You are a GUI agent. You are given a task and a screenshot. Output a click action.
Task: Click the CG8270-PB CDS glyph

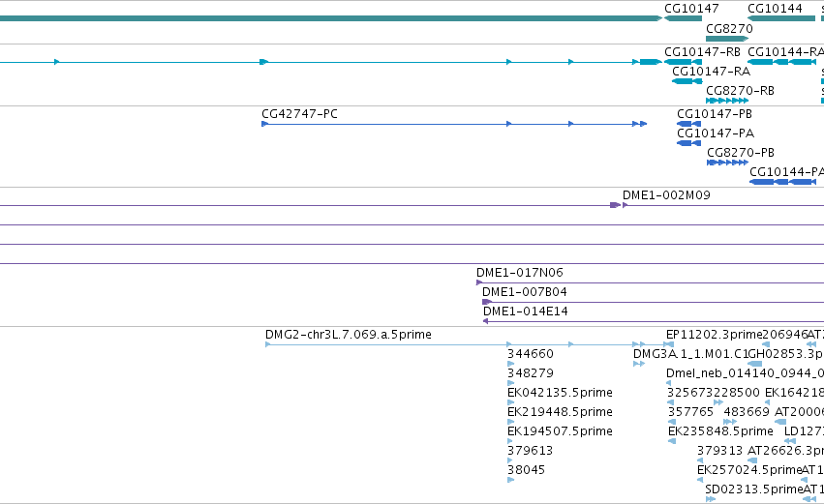coord(727,163)
